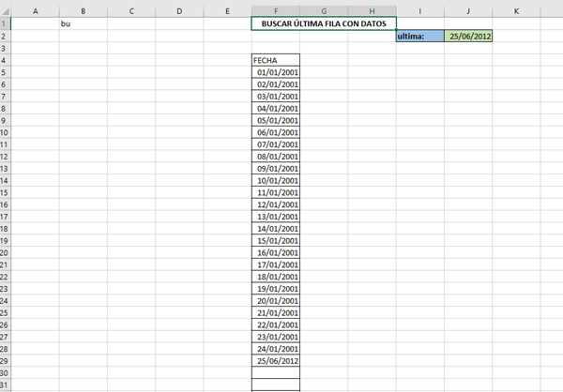Screen dimensions: 563x392
Task: Select row 29 via its row header
Action: (6, 361)
